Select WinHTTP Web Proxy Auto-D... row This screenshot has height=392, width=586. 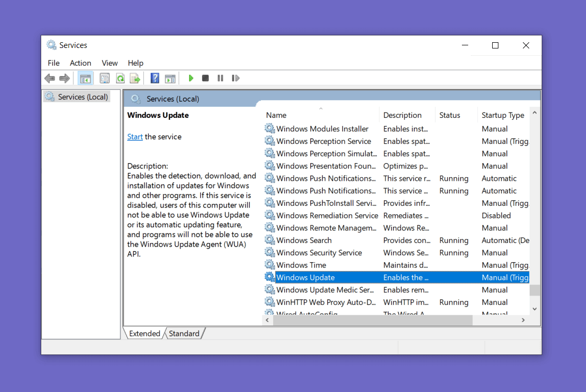(397, 302)
